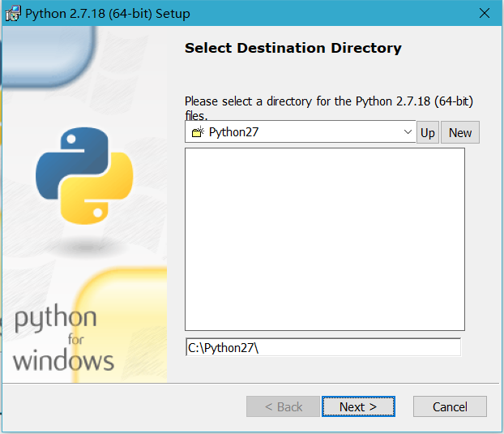Click the 'python for windows' banner text
Image resolution: width=504 pixels, height=434 pixels.
point(63,337)
